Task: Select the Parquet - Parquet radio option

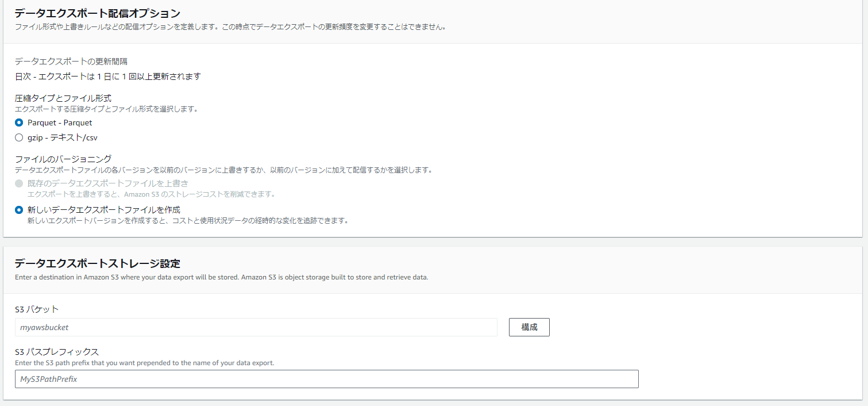Action: (19, 122)
